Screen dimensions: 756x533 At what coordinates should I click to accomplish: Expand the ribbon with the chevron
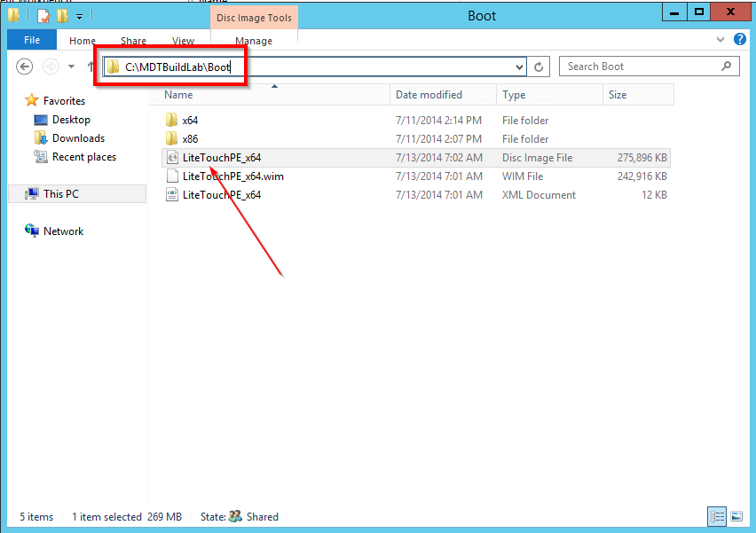pyautogui.click(x=721, y=40)
